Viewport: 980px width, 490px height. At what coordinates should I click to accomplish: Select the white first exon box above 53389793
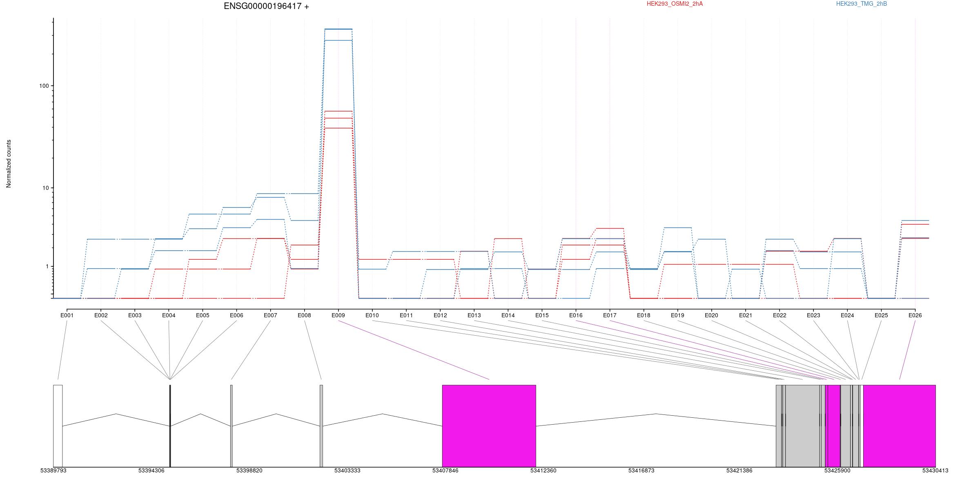coord(58,426)
